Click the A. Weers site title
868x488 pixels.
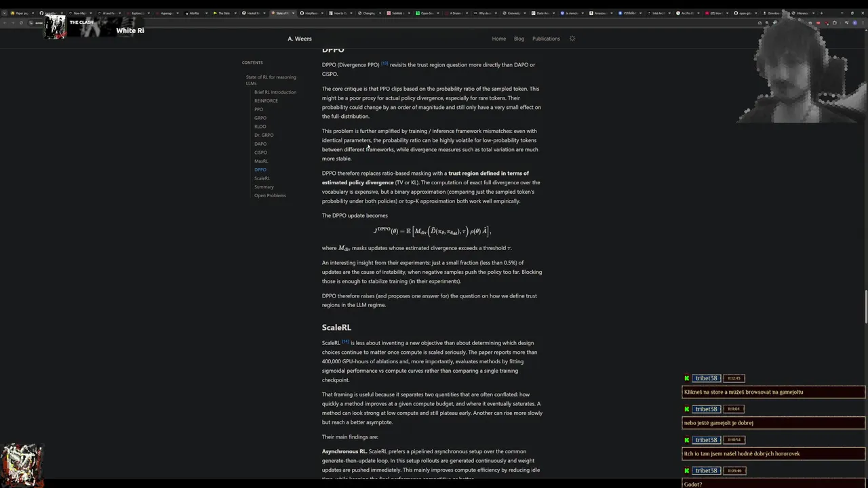click(300, 39)
